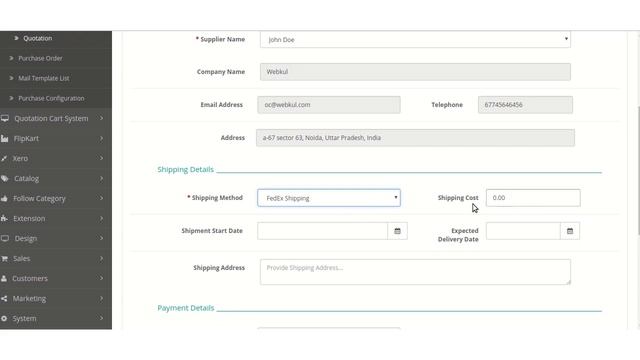Viewport: 640px width, 360px height.
Task: Open the Supplier Name dropdown
Action: (415, 40)
